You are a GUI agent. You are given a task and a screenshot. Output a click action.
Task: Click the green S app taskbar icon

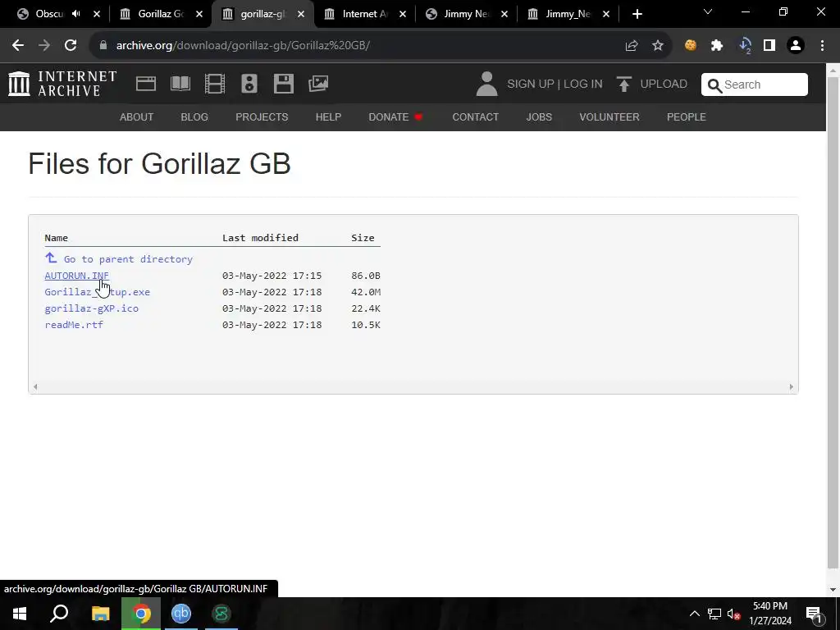click(x=221, y=614)
